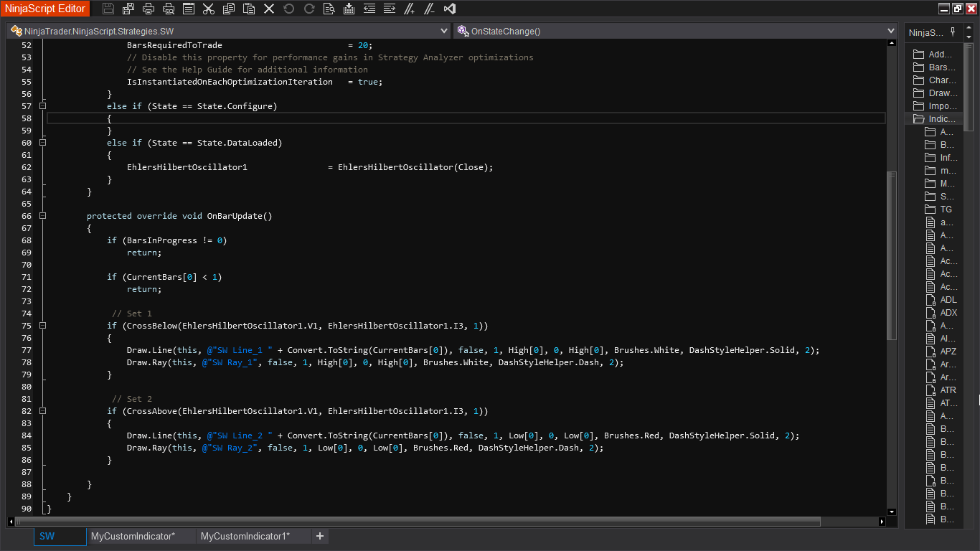Comment selected lines with the comment icon
The image size is (980, 551).
(x=410, y=9)
